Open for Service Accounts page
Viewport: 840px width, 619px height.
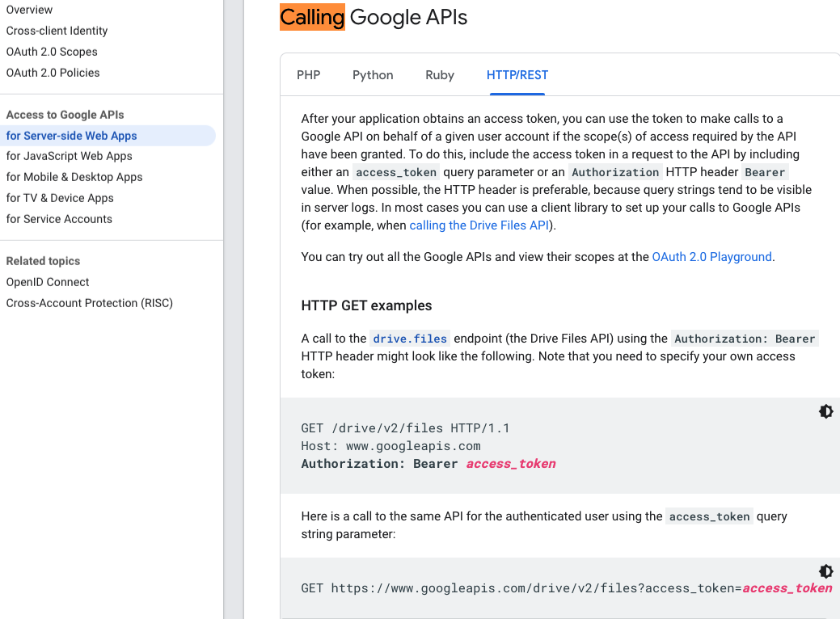(59, 219)
